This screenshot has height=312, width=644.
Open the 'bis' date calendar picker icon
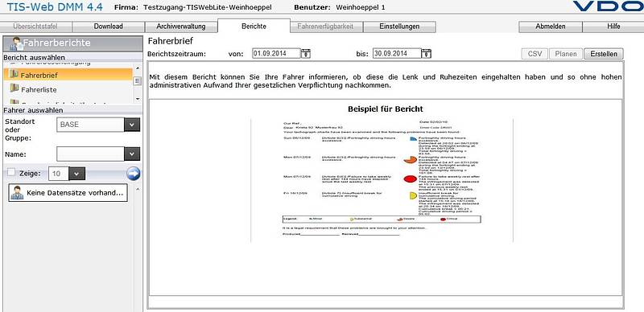tap(427, 53)
